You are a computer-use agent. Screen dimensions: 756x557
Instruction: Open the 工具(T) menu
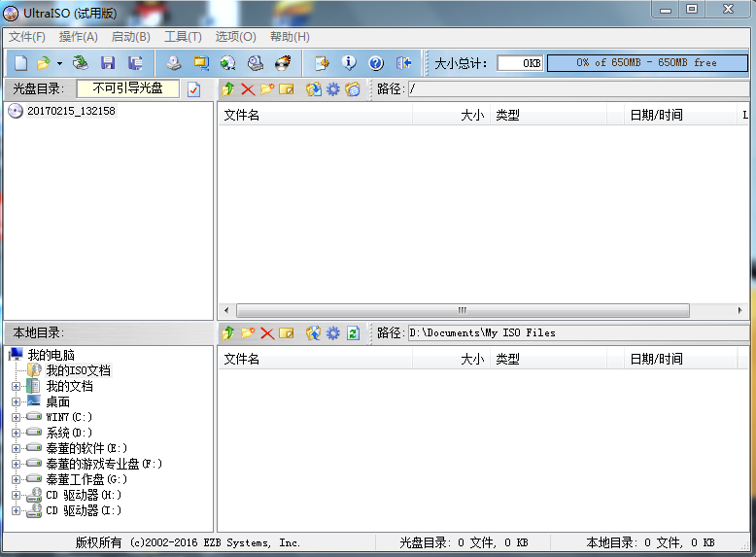[183, 37]
